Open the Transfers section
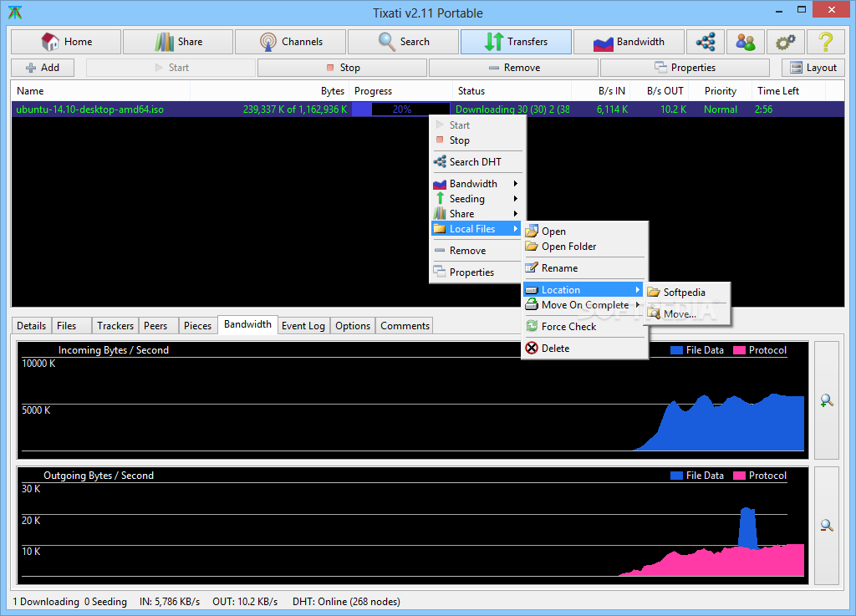The height and width of the screenshot is (616, 856). (x=516, y=42)
